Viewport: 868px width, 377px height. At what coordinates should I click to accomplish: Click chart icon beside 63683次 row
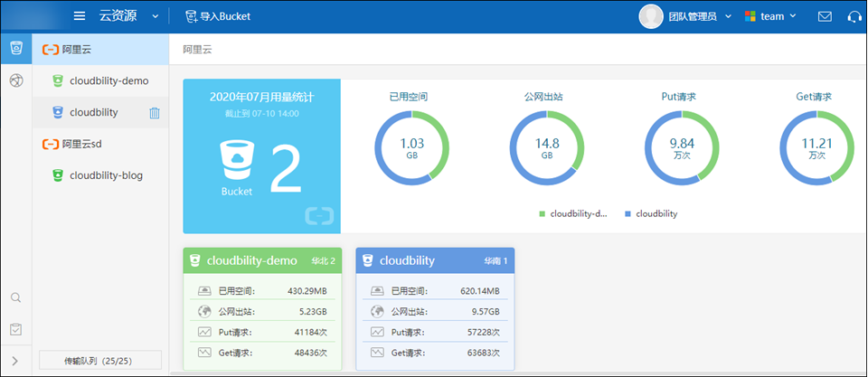(x=378, y=352)
